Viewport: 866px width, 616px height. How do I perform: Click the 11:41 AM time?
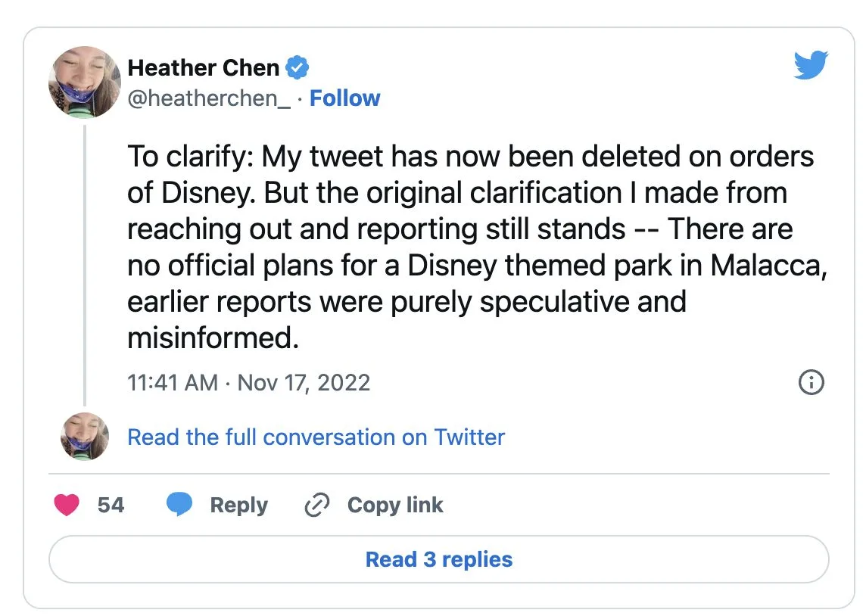[x=173, y=382]
